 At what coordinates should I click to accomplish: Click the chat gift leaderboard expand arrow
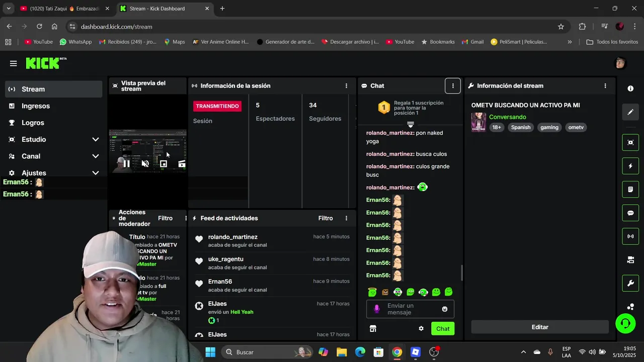411,124
